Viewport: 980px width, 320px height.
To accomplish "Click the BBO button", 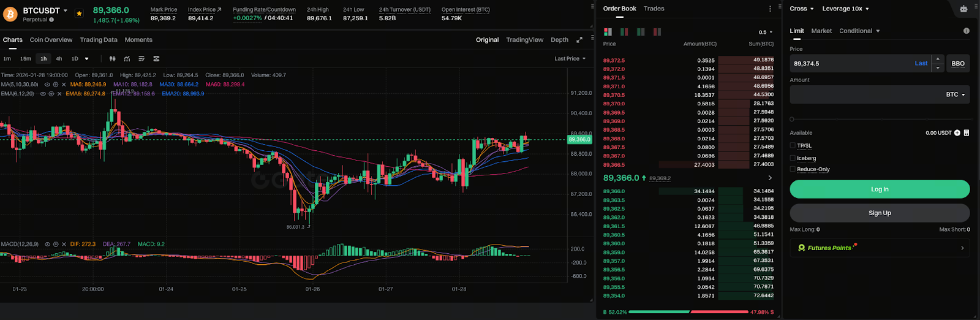I will click(958, 63).
